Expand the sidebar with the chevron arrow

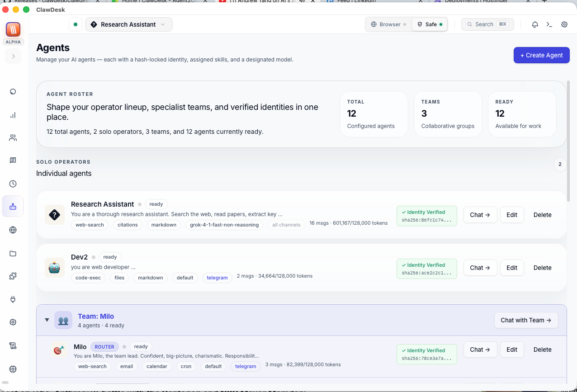pos(13,56)
